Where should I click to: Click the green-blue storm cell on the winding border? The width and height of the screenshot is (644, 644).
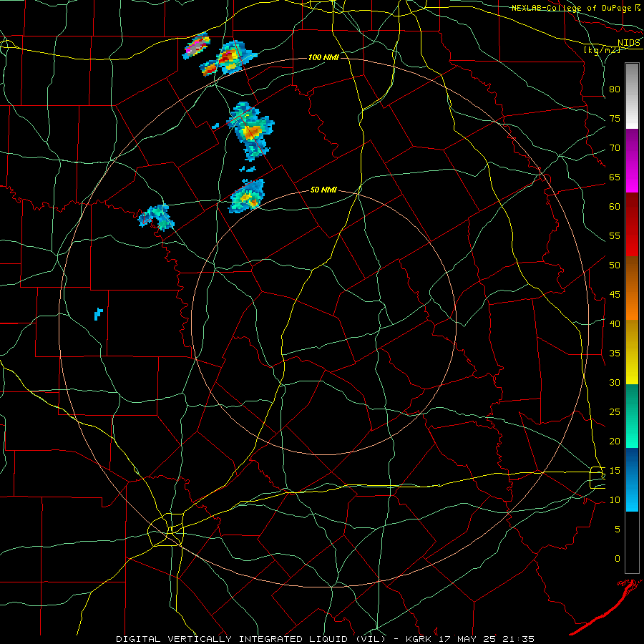157,217
